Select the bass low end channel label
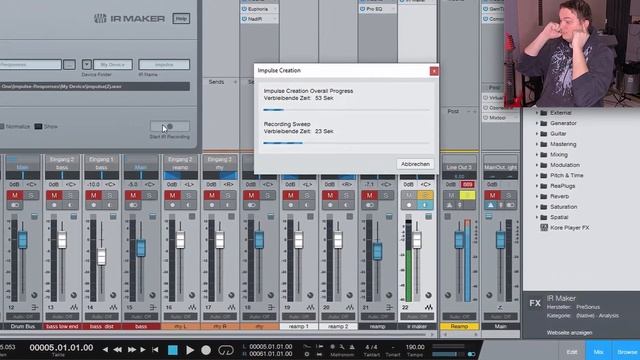Screen dimensions: 640x360 click(62, 327)
